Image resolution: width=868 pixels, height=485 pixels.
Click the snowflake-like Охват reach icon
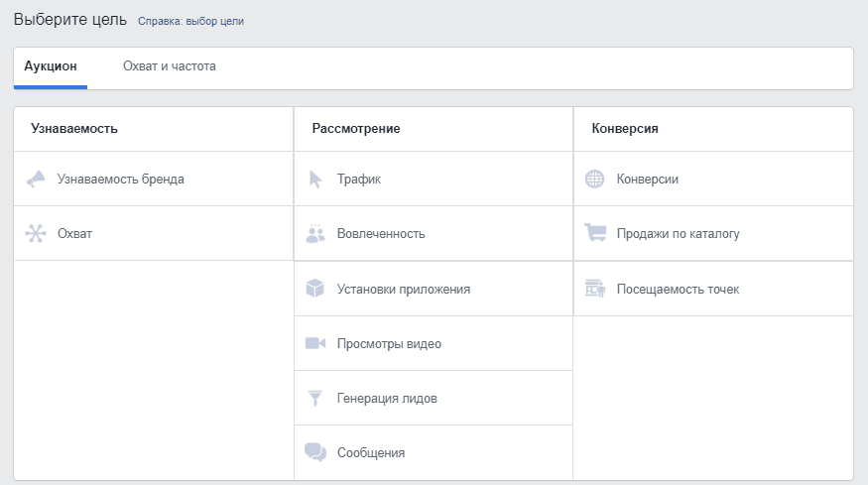(x=36, y=233)
